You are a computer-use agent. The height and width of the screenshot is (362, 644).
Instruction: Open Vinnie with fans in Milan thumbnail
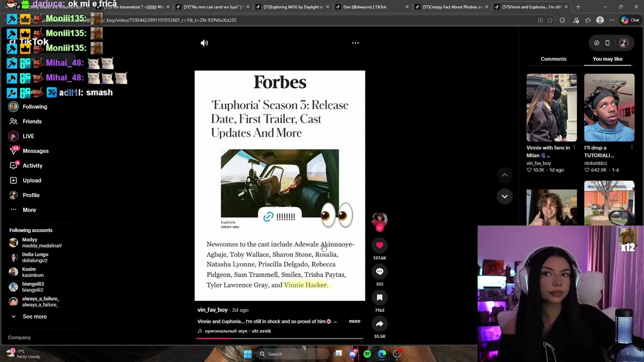[x=551, y=108]
